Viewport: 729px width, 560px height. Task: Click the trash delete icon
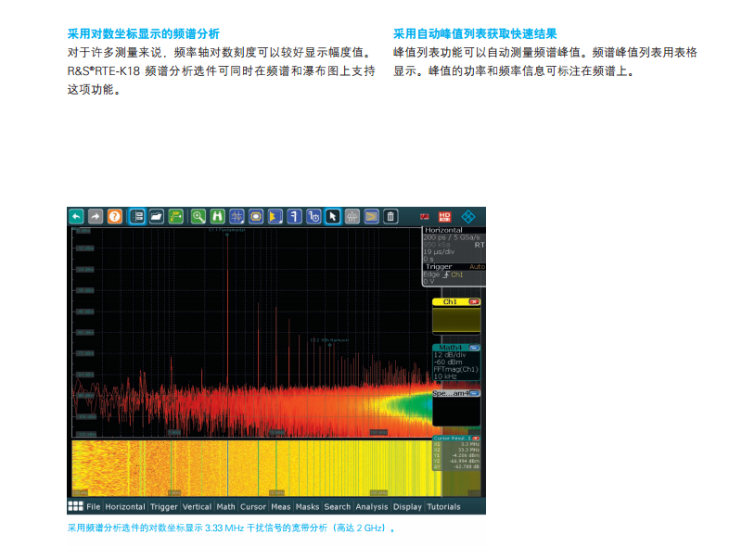coord(390,217)
